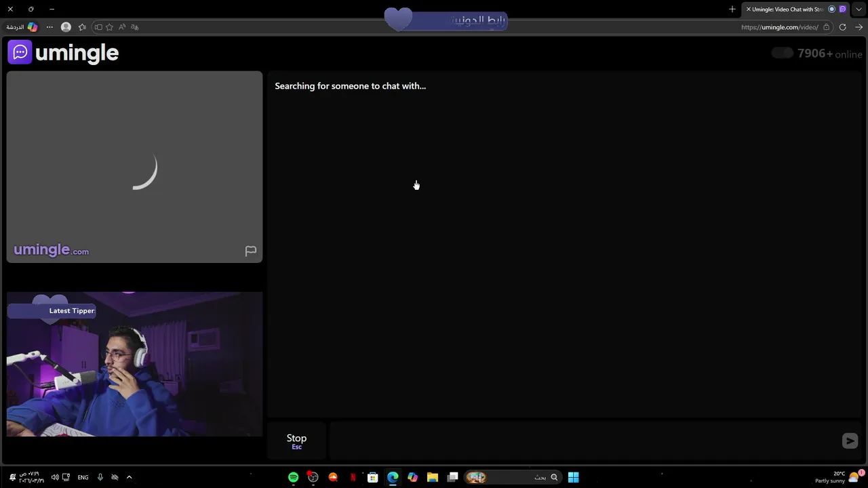Switch ENG input language indicator
Viewport: 868px width, 488px height.
pyautogui.click(x=83, y=477)
